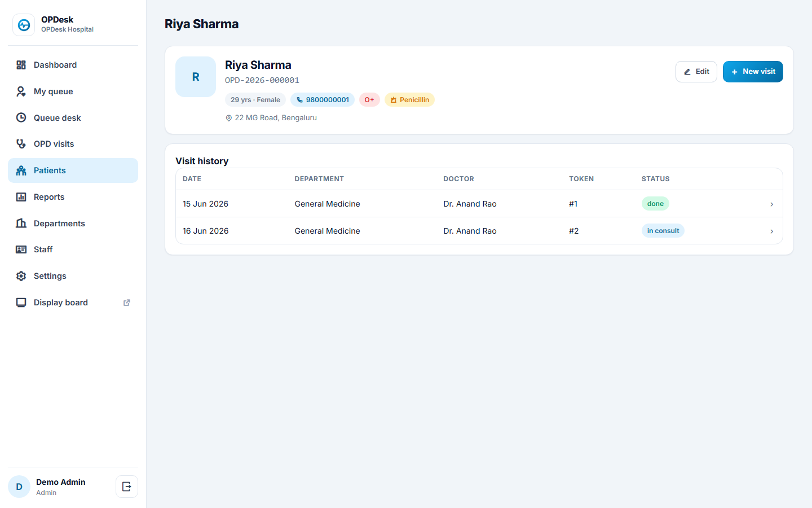Viewport: 812px width, 508px height.
Task: Click the Display board monitor icon
Action: pos(21,303)
